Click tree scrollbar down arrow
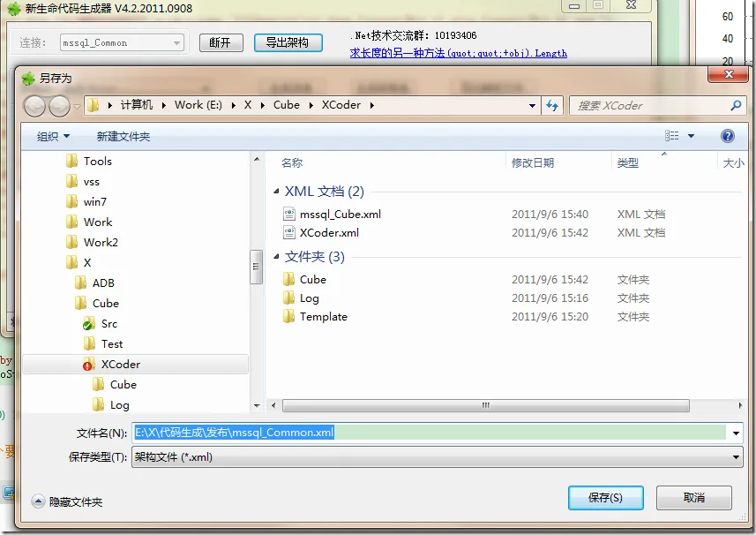 [257, 406]
